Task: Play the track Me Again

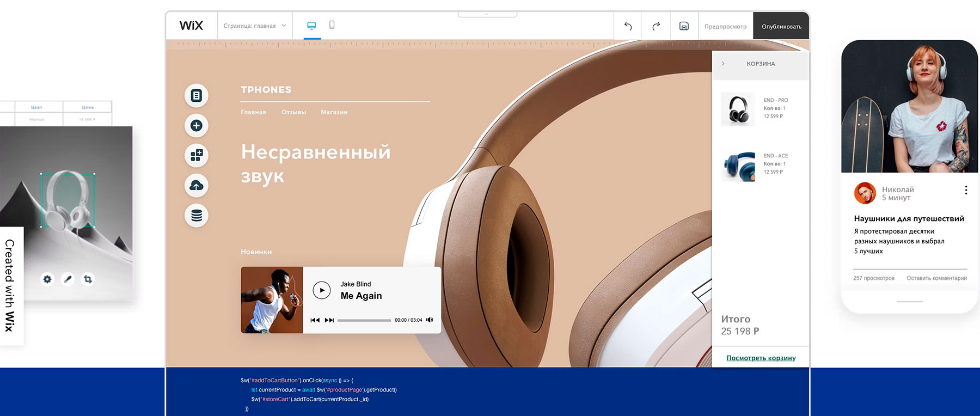Action: click(322, 290)
